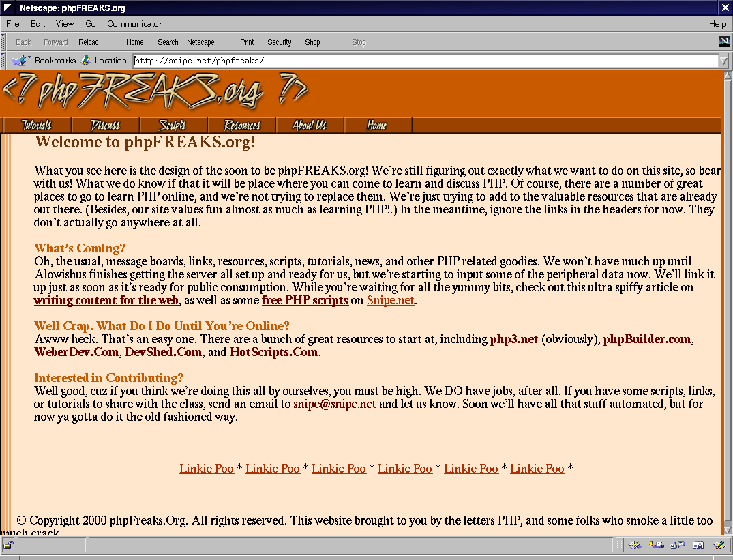Viewport: 733px width, 560px height.
Task: Open the About Us tab on the site
Action: tap(310, 126)
